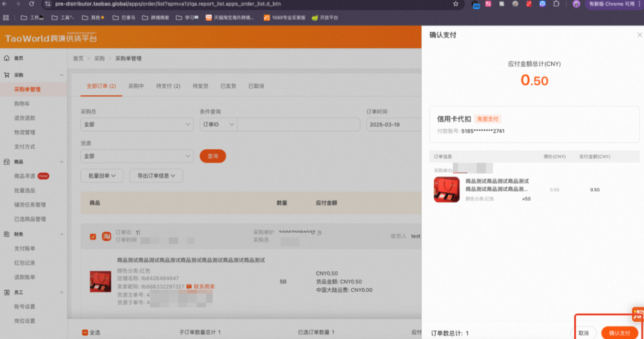Expand the 导出订单信息 dropdown button
The image size is (644, 339).
156,176
